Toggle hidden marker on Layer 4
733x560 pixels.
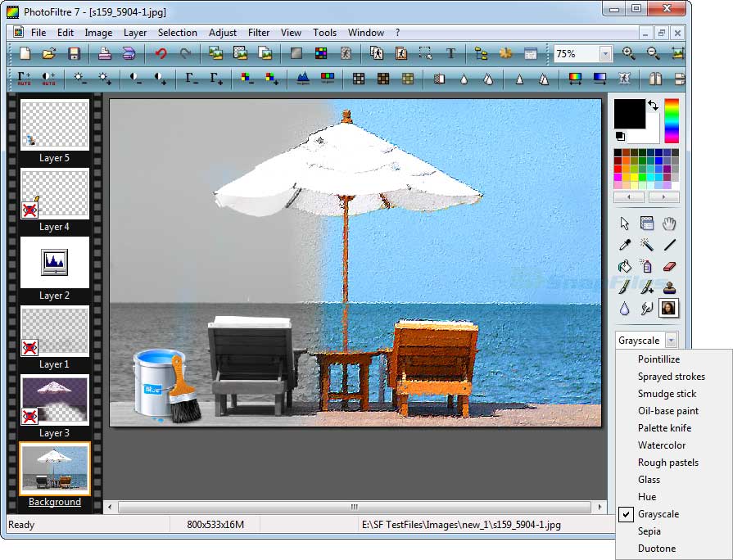point(30,210)
